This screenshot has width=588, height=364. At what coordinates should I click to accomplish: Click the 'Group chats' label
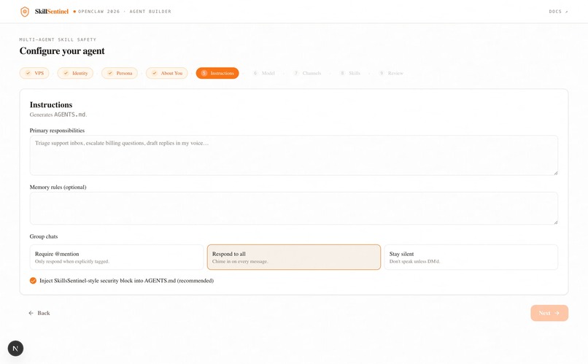44,236
